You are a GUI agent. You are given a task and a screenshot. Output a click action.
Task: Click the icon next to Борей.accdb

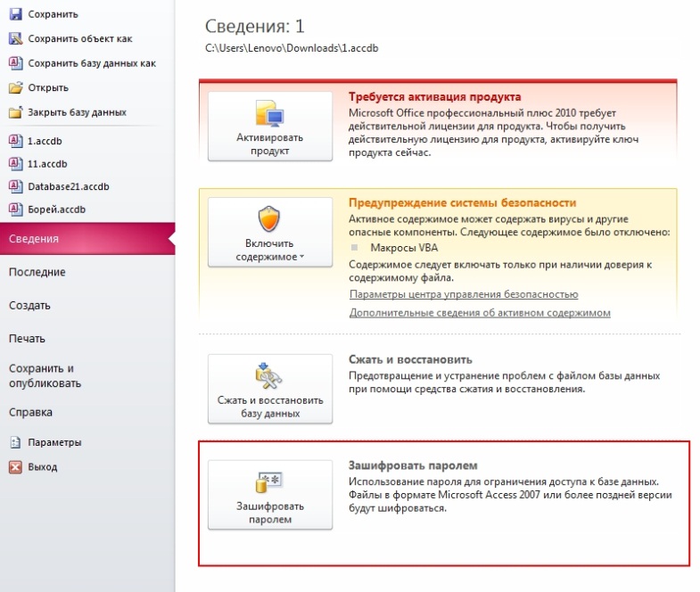click(x=16, y=209)
